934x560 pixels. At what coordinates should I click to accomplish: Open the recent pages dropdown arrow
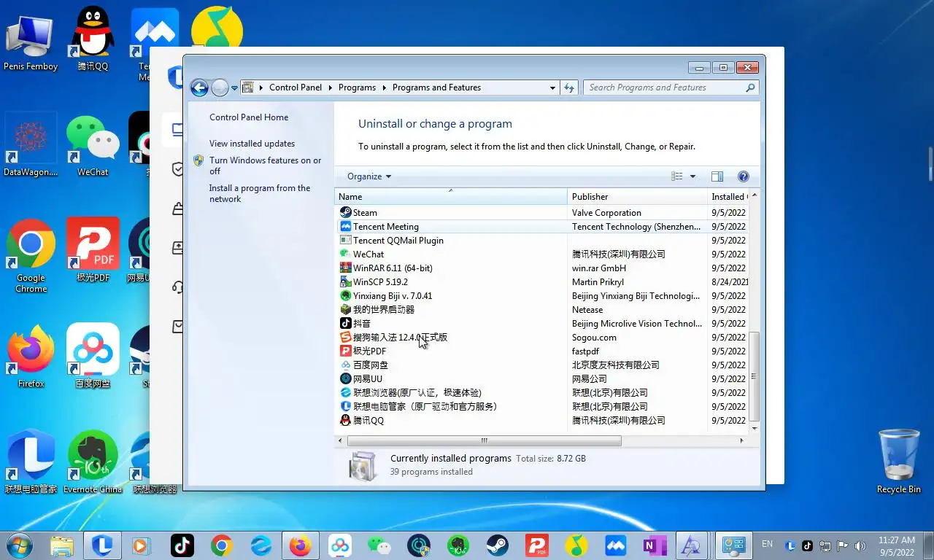[x=234, y=88]
